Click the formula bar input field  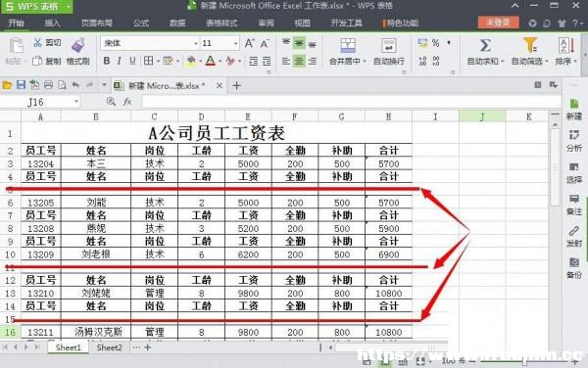click(351, 102)
